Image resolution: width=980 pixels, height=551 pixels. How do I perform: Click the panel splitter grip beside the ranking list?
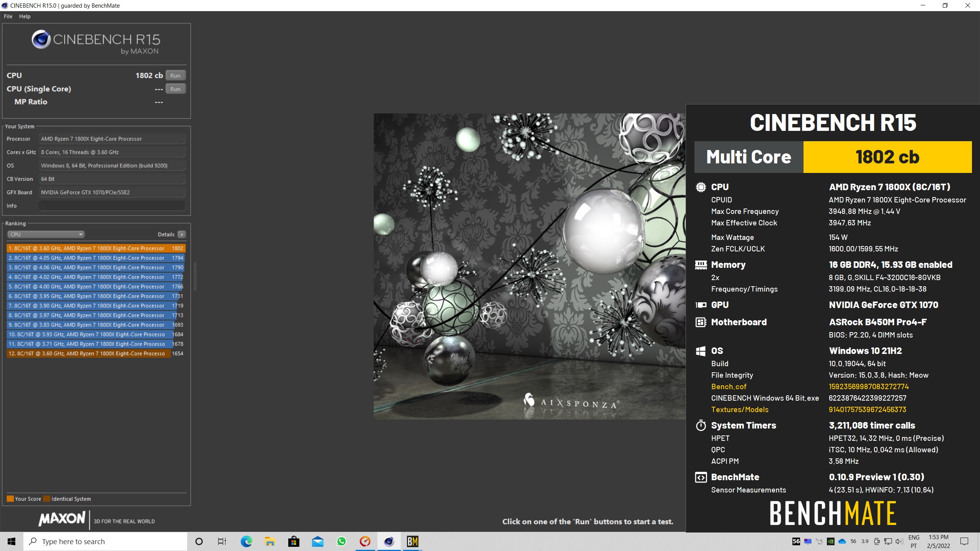(195, 276)
